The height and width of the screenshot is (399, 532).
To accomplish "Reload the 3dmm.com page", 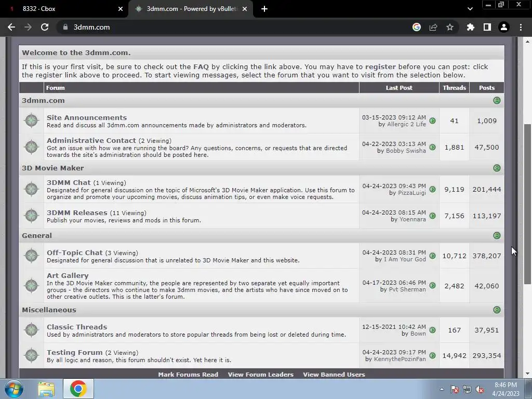I will 45,27.
